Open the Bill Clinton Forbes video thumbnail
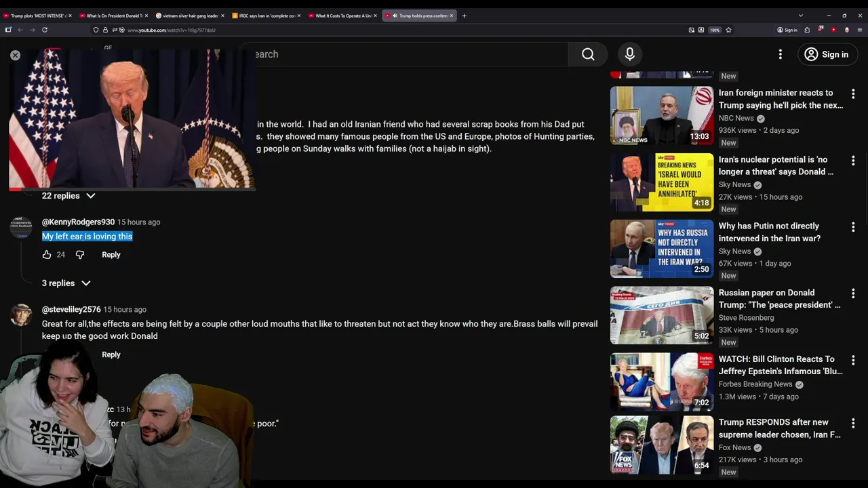Screen dimensions: 868x488 point(662,381)
